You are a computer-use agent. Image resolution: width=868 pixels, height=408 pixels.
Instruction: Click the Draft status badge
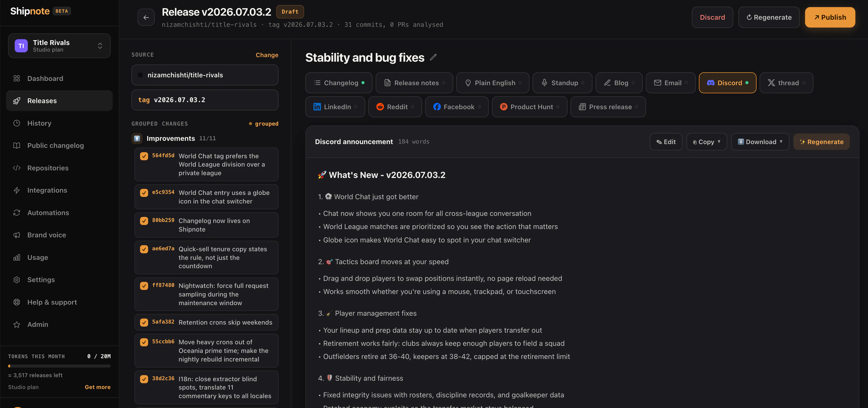[290, 12]
